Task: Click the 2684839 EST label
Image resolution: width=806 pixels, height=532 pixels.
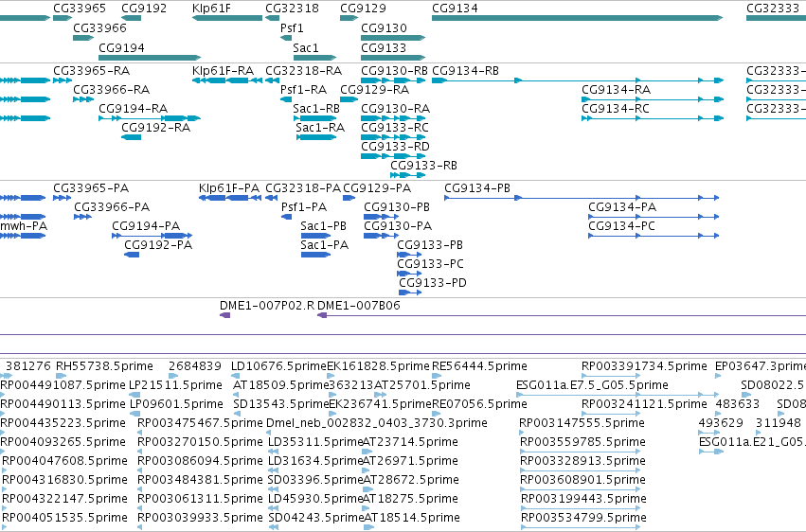Action: click(x=195, y=366)
